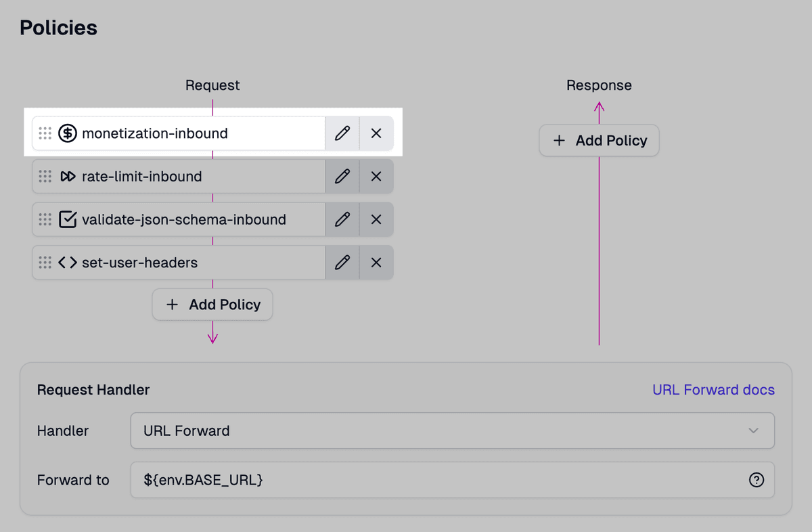Open the URL Forward docs link
The image size is (812, 532).
[x=713, y=389]
